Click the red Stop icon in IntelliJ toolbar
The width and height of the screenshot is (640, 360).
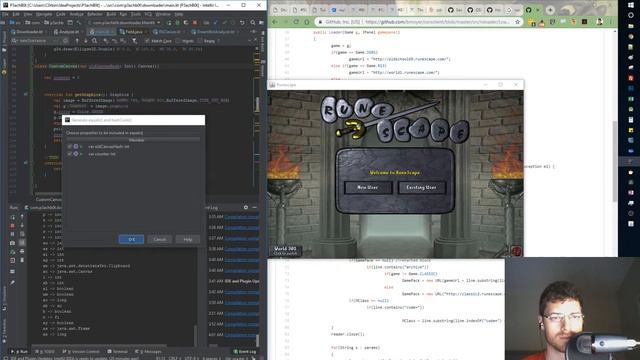[195, 22]
